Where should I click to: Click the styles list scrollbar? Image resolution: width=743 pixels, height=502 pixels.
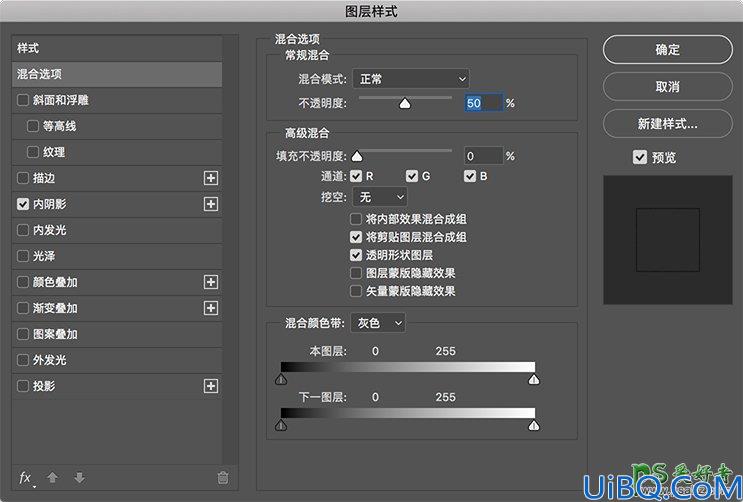point(230,250)
